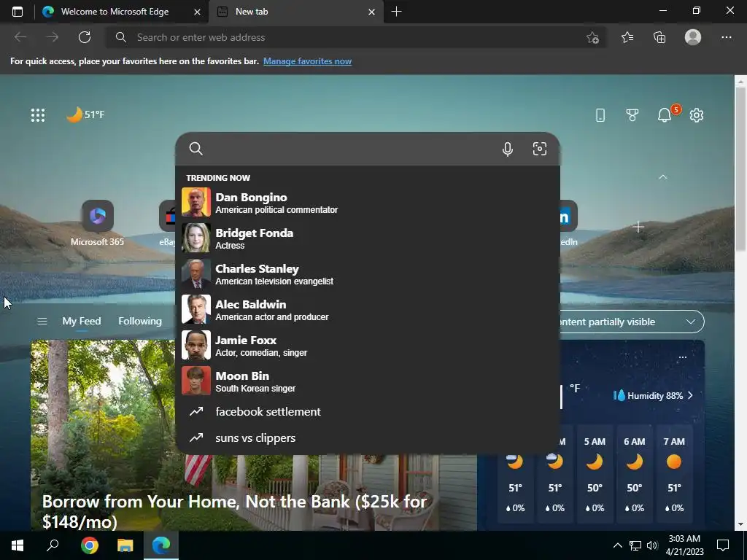This screenshot has height=560, width=747.
Task: Click the search box magnifier icon
Action: pyautogui.click(x=196, y=149)
